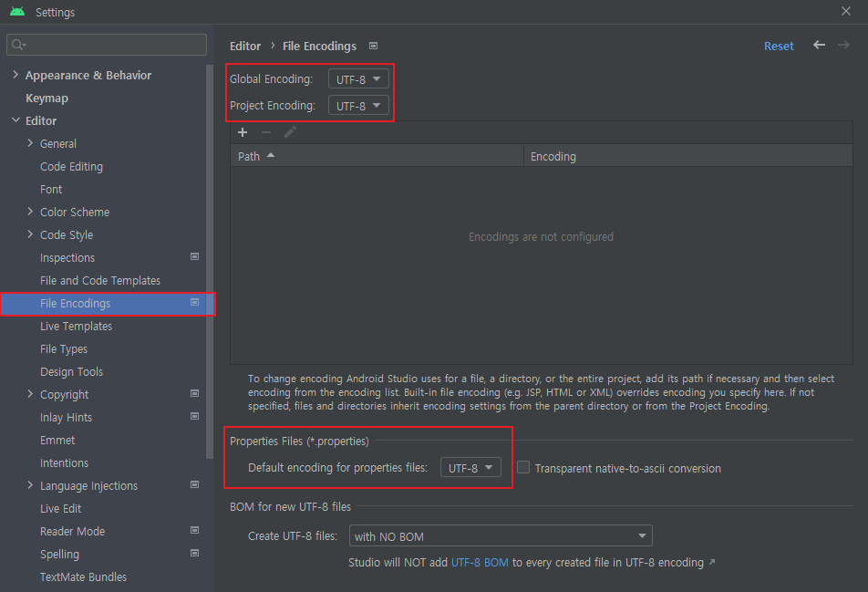Expand Appearance & Behavior section
868x592 pixels.
point(15,75)
